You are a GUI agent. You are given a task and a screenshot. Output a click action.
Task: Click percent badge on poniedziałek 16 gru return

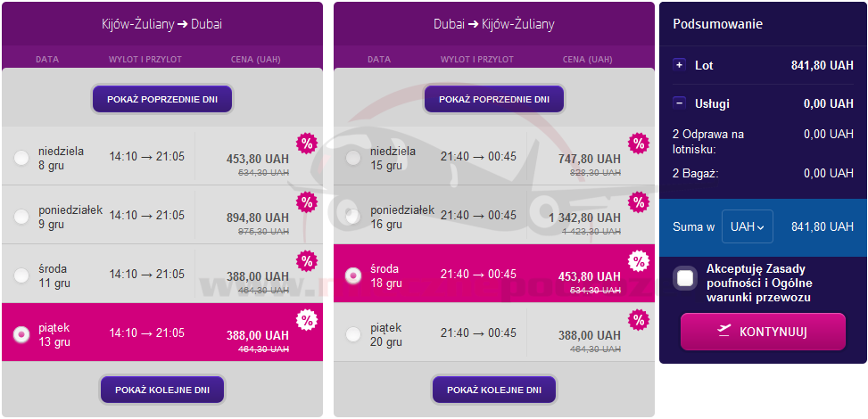click(638, 202)
